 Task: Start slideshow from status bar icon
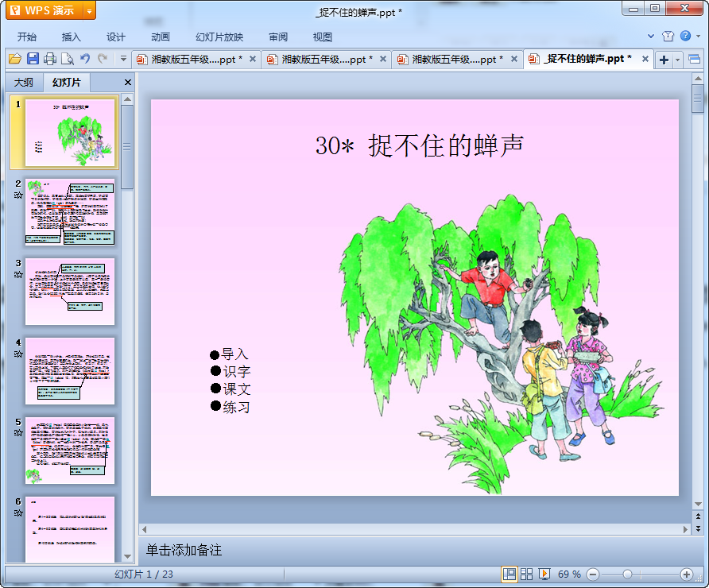coord(544,574)
